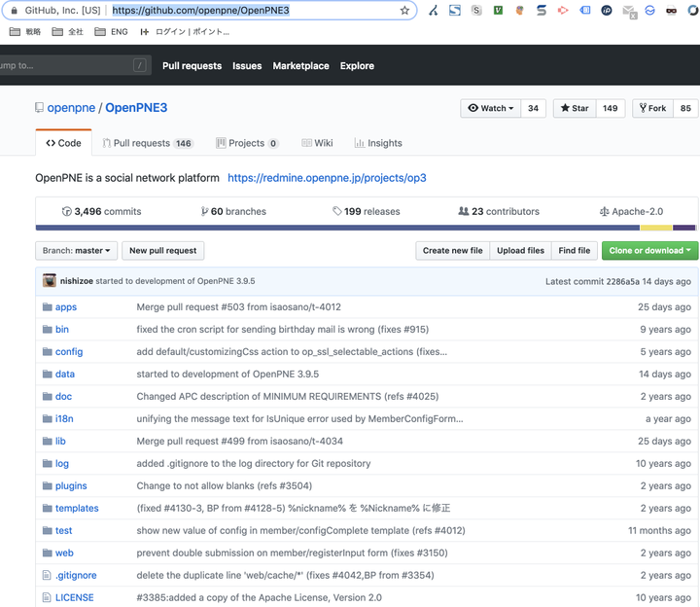Click the purple language bar segment
This screenshot has width=700, height=607.
point(684,228)
